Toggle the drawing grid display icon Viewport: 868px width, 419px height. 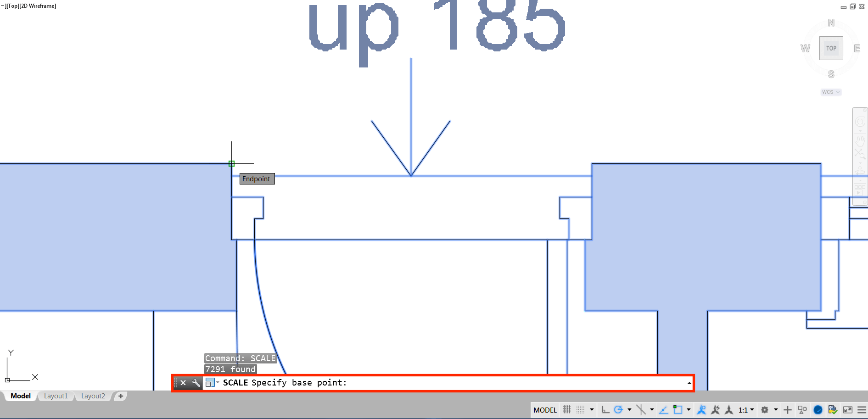click(x=567, y=410)
